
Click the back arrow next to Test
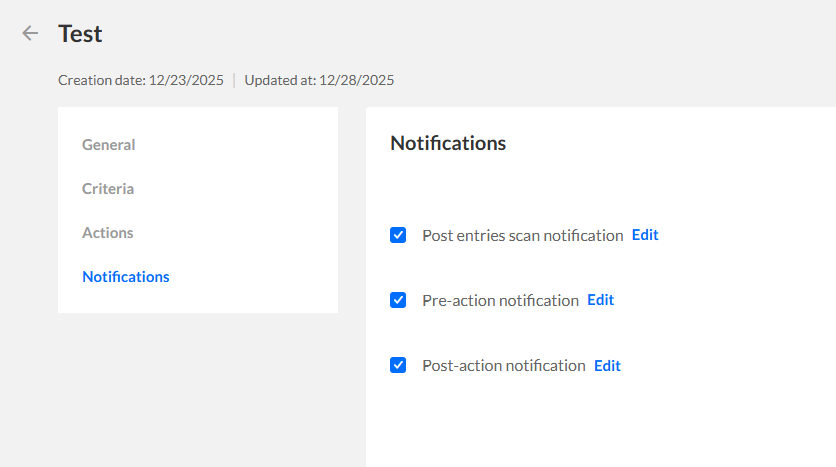30,33
